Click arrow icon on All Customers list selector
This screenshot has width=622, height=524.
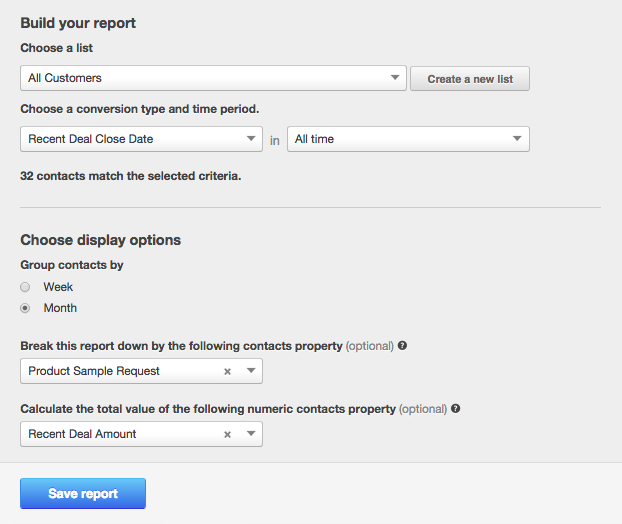(394, 78)
